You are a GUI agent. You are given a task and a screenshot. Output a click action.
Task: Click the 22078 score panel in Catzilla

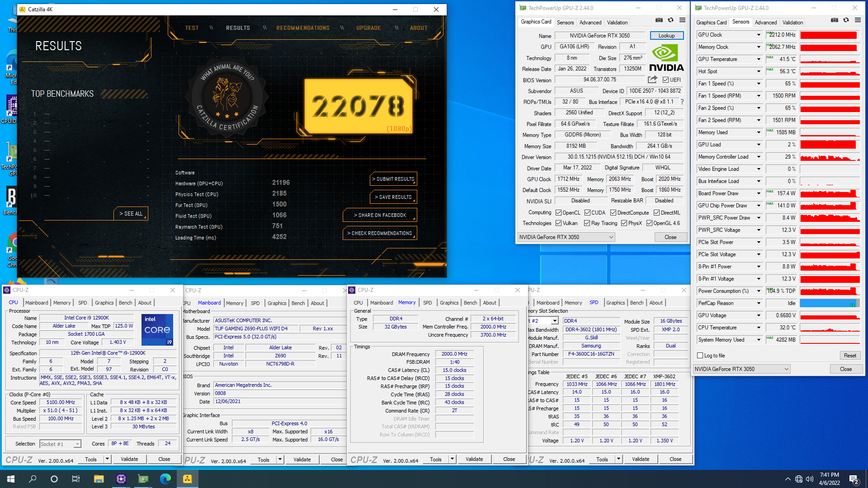tap(359, 107)
